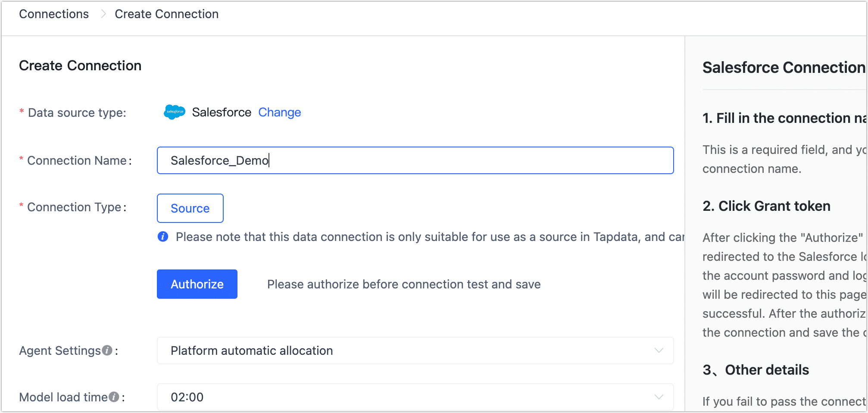Viewport: 868px width, 413px height.
Task: Click the blue info icon in the source-only notice
Action: point(162,236)
